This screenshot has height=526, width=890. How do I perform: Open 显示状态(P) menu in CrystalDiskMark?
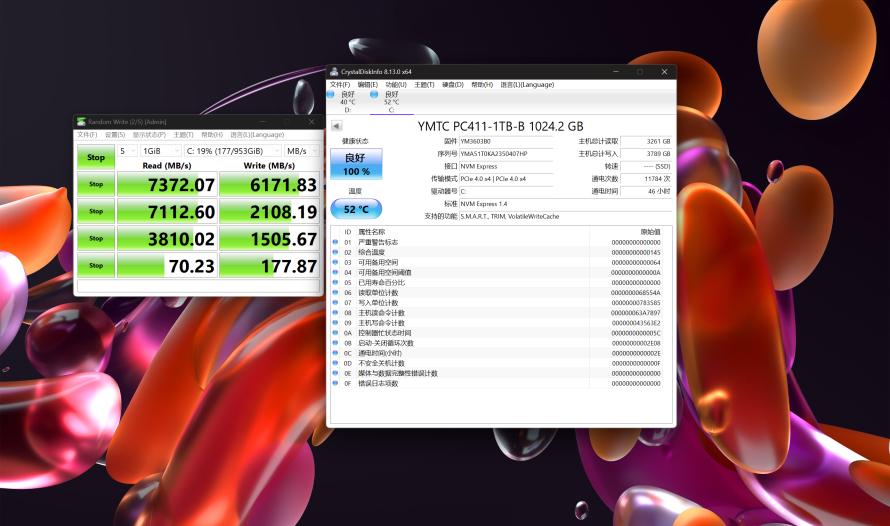pyautogui.click(x=149, y=135)
